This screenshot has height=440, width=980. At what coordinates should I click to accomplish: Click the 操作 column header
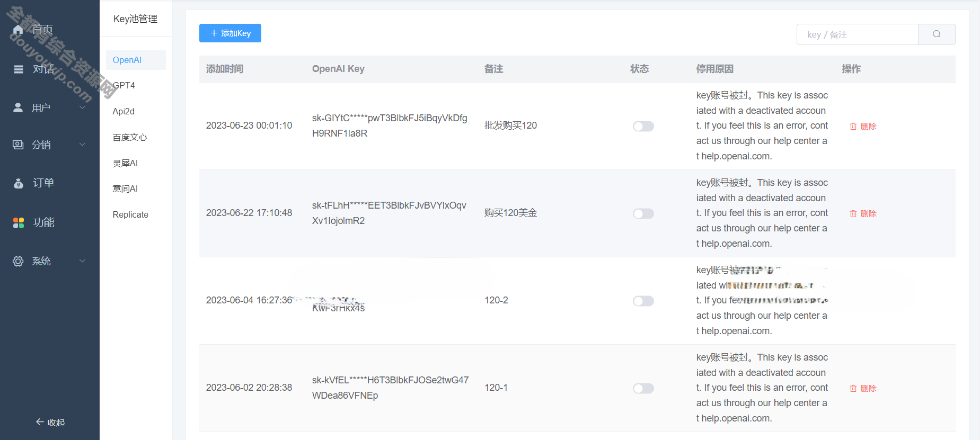coord(852,69)
